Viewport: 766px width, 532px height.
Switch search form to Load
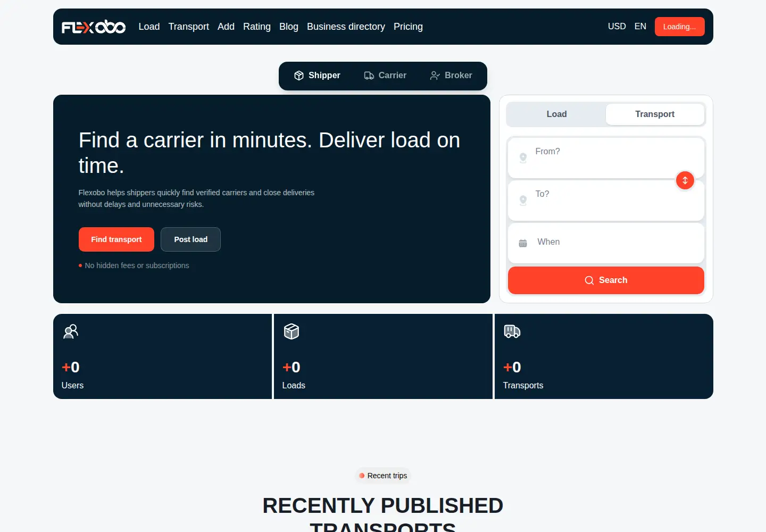(x=556, y=114)
